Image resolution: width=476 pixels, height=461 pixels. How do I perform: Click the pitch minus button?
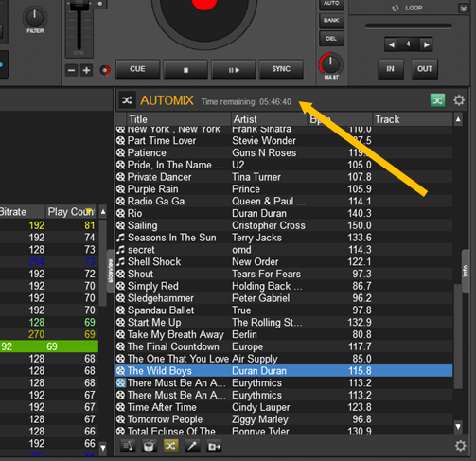[x=72, y=70]
